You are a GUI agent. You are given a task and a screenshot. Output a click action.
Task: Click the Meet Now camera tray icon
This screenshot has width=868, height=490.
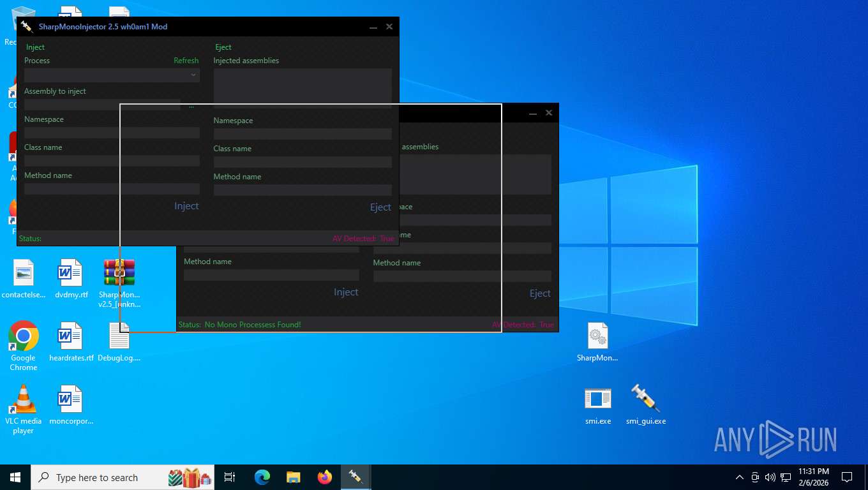(755, 477)
